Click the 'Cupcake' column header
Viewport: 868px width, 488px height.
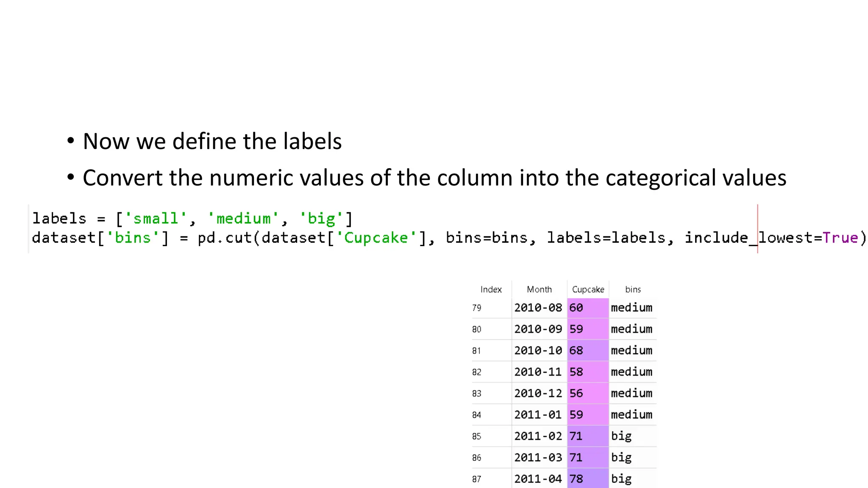588,289
